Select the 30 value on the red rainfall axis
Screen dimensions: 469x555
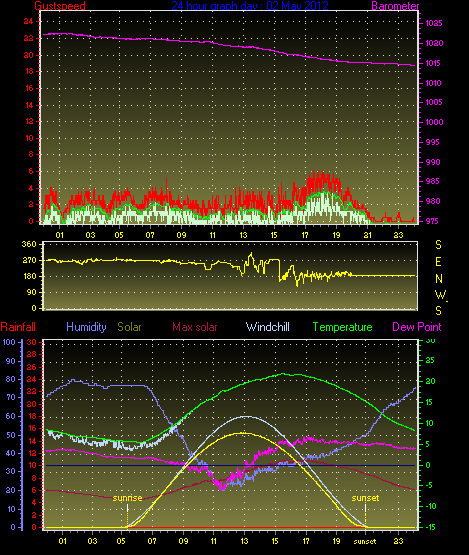click(x=32, y=342)
